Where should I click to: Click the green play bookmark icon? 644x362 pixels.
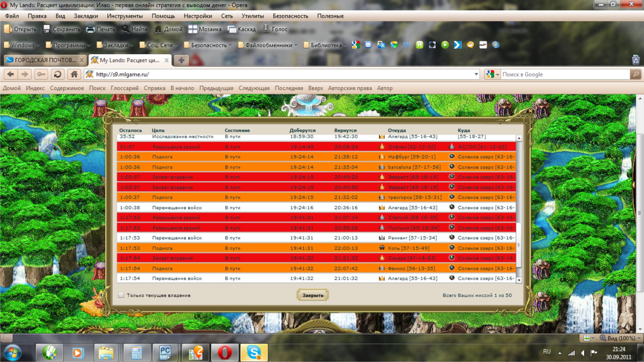pos(445,45)
